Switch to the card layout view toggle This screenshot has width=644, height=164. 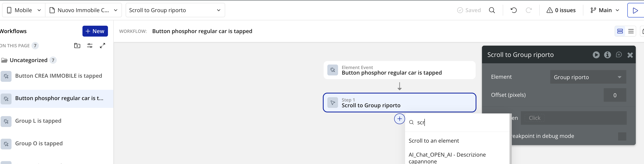point(620,31)
